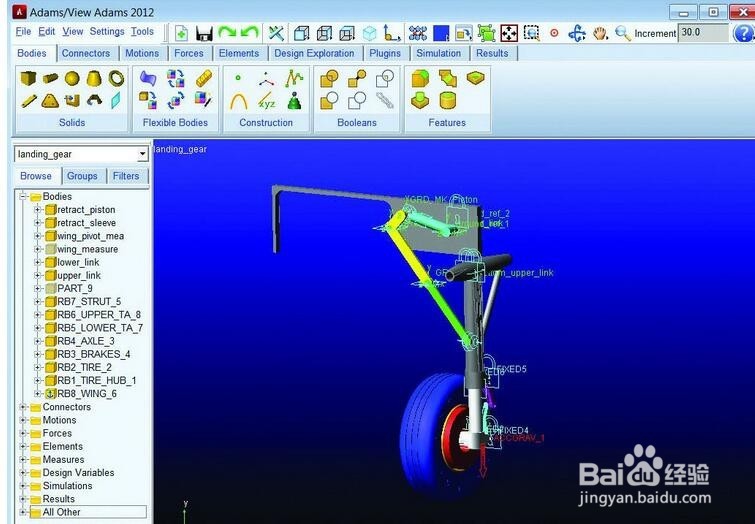Collapse the Bodies folder
Screen dimensions: 755x524
23,196
